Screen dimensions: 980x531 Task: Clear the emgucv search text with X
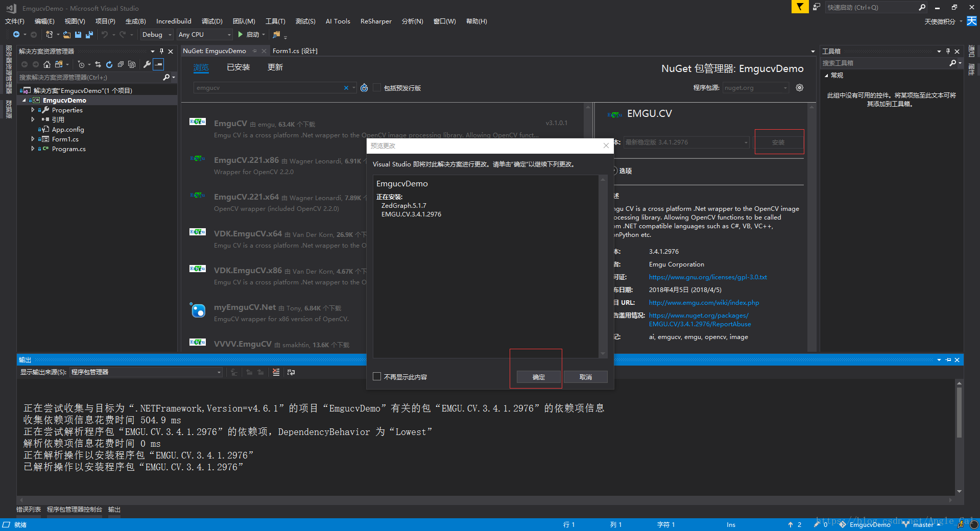pyautogui.click(x=346, y=88)
